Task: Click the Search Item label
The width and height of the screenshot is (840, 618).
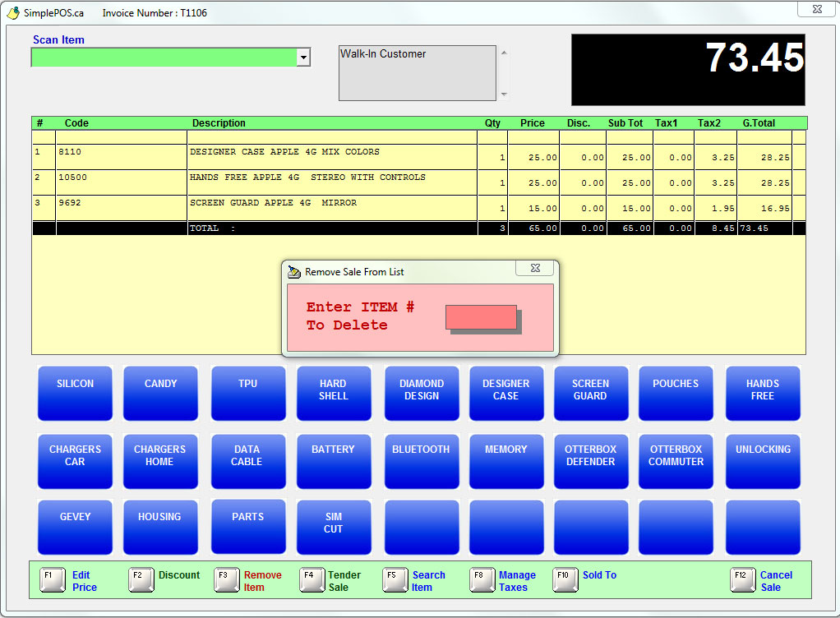Action: click(x=428, y=581)
